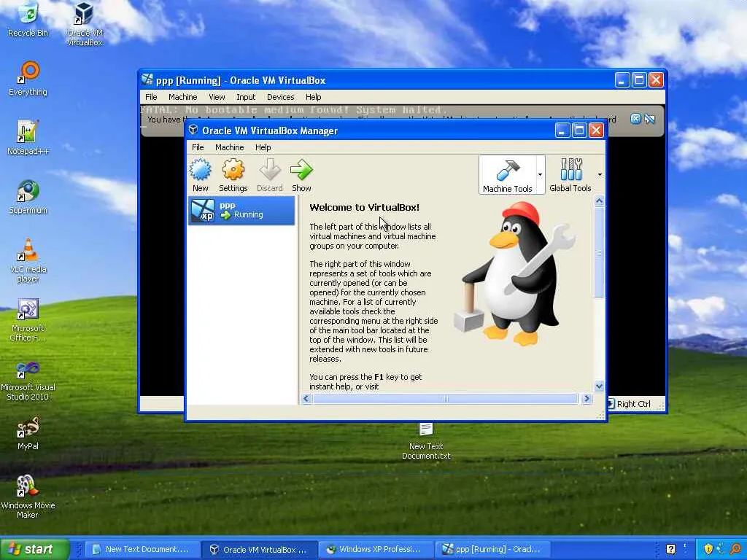Open Machine menu in ppp Running window
This screenshot has height=560, width=747.
pyautogui.click(x=182, y=97)
